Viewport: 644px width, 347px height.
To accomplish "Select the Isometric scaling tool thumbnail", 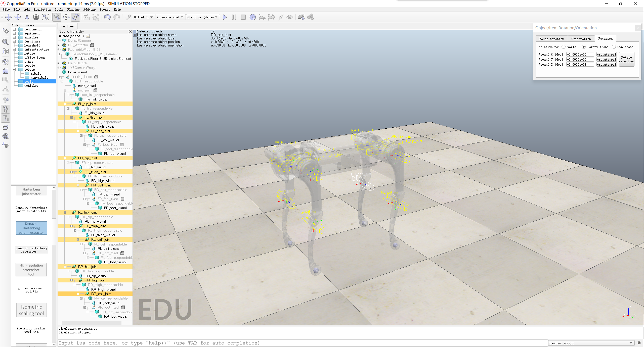I will coord(31,310).
